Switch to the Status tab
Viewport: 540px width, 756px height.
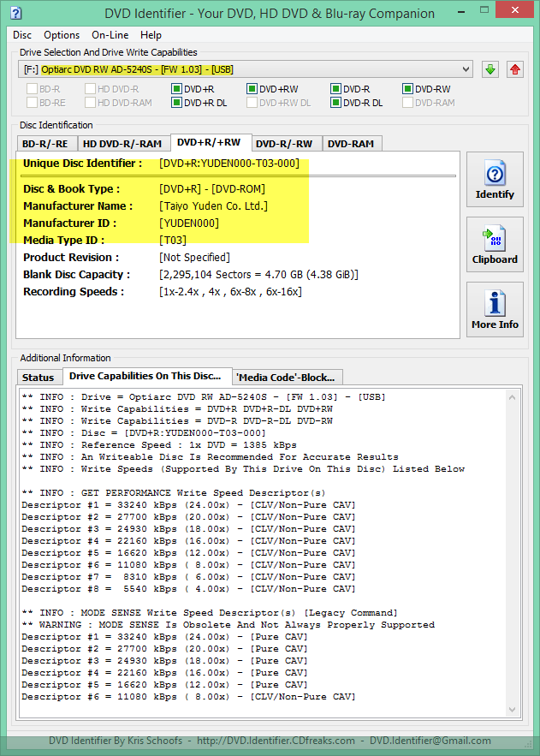pos(38,378)
